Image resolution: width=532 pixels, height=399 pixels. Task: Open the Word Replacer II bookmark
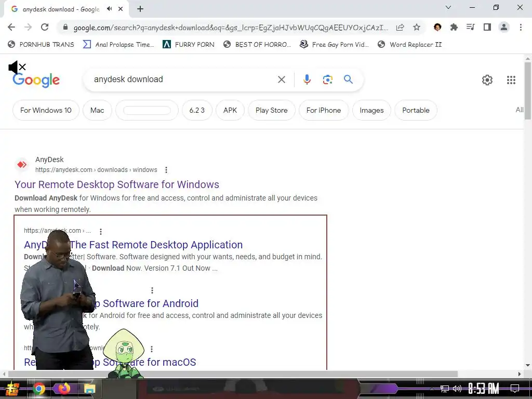pyautogui.click(x=409, y=45)
